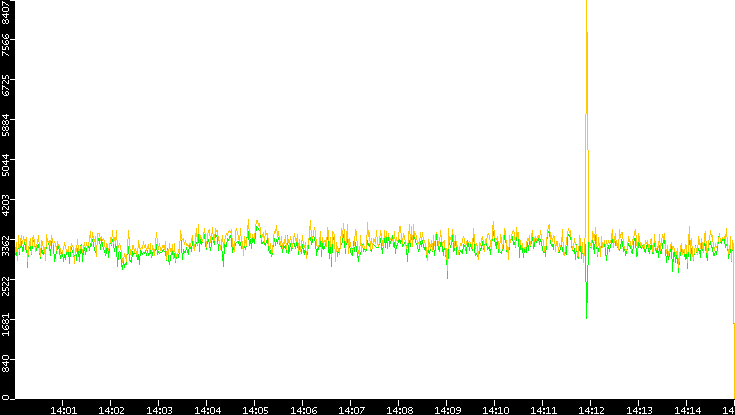
Task: Click the 14:14 time axis label
Action: point(687,411)
